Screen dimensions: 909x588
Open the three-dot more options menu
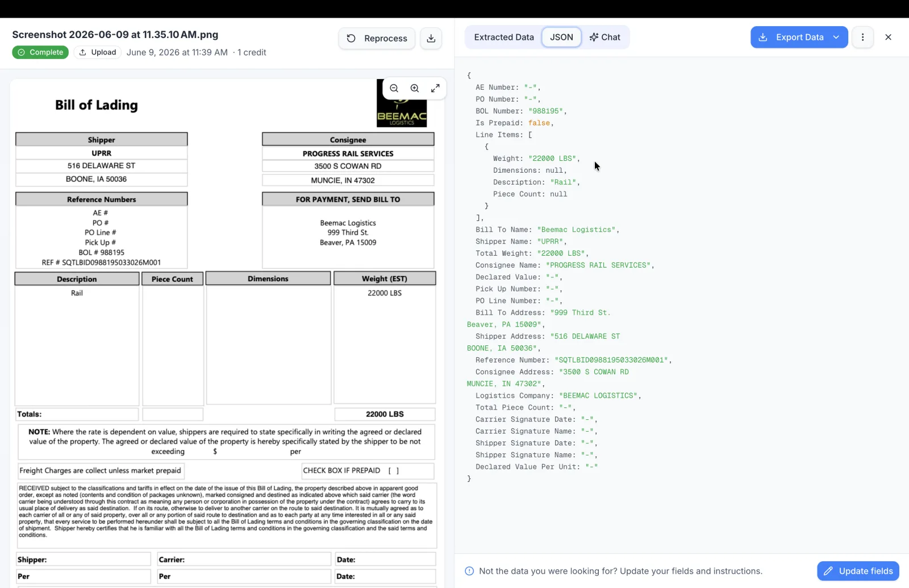(862, 37)
